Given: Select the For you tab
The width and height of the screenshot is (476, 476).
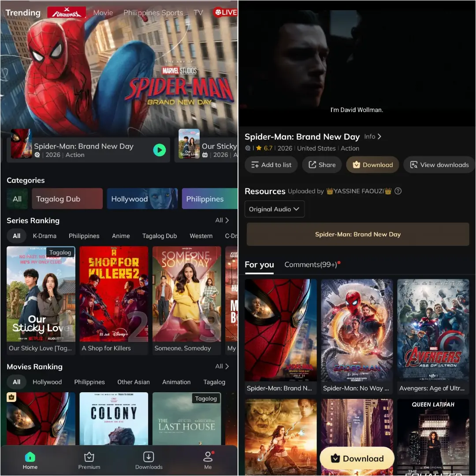Looking at the screenshot, I should (x=259, y=265).
